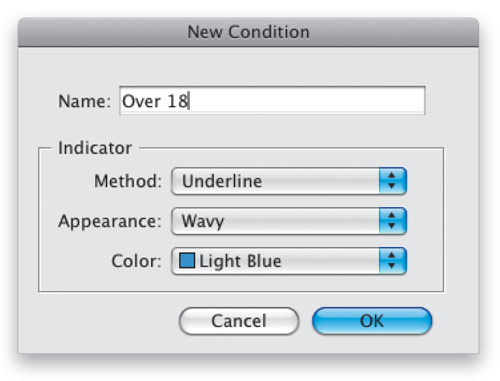Viewport: 500px width, 381px height.
Task: Click the blue arrows on Color popup
Action: 393,261
